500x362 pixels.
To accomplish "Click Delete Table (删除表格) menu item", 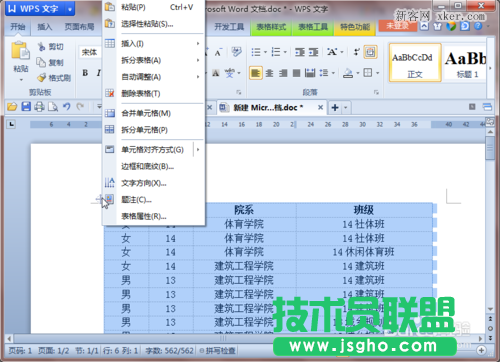I will click(154, 94).
